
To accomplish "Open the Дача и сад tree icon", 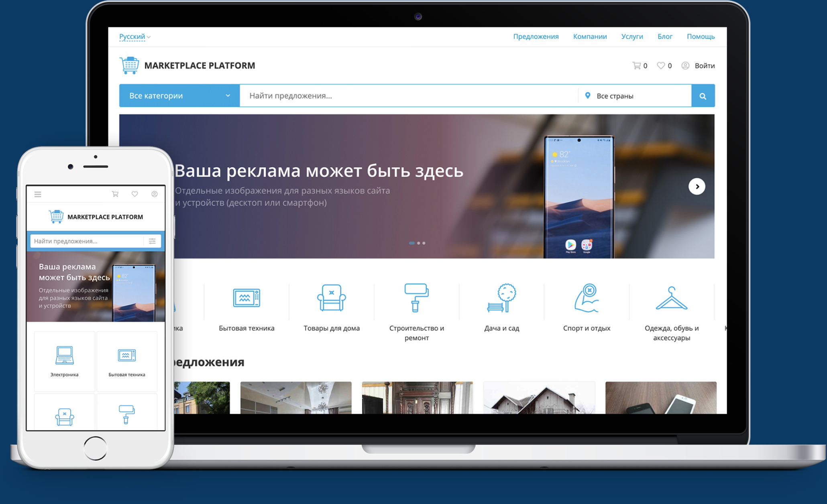I will [501, 298].
